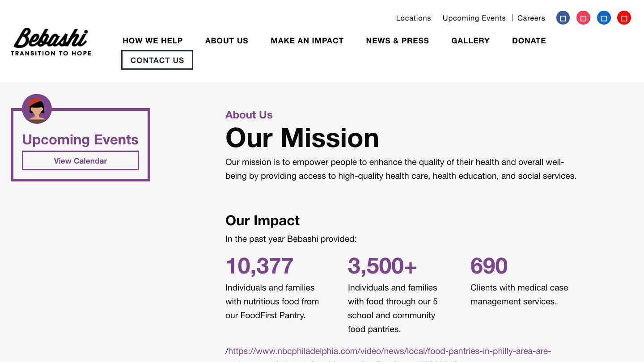Viewport: 644px width, 362px height.
Task: Open the pink-red social media circle icon
Action: pyautogui.click(x=583, y=18)
